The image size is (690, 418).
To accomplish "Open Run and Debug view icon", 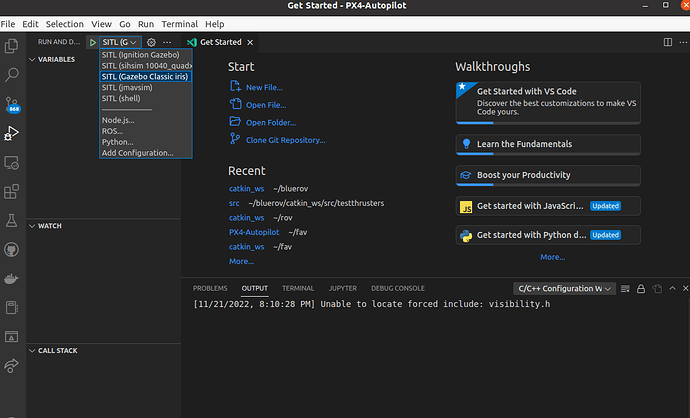I will point(11,133).
